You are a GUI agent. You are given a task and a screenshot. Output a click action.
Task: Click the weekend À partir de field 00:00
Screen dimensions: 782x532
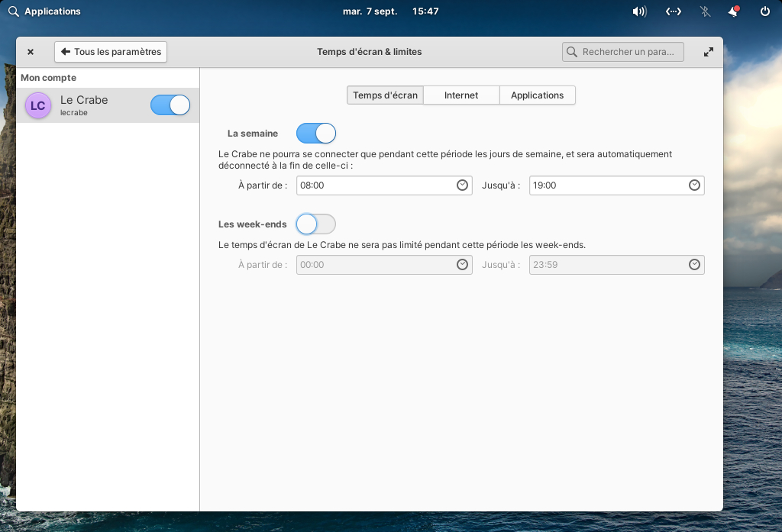pos(384,264)
